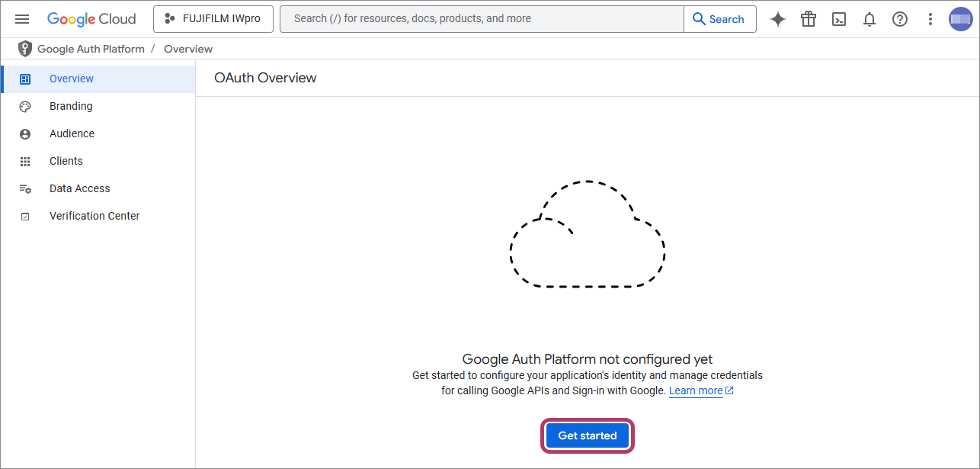Select Overview in the sidebar

(x=72, y=79)
